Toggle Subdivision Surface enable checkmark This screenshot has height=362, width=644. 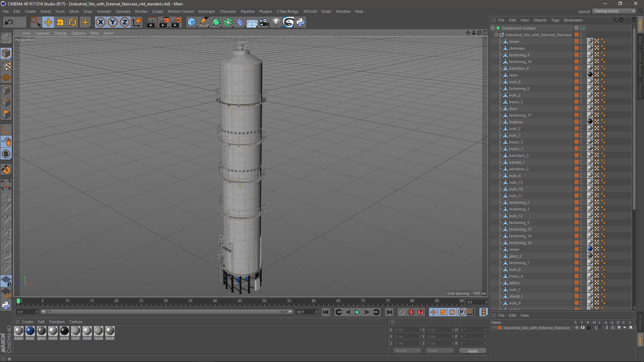point(584,28)
